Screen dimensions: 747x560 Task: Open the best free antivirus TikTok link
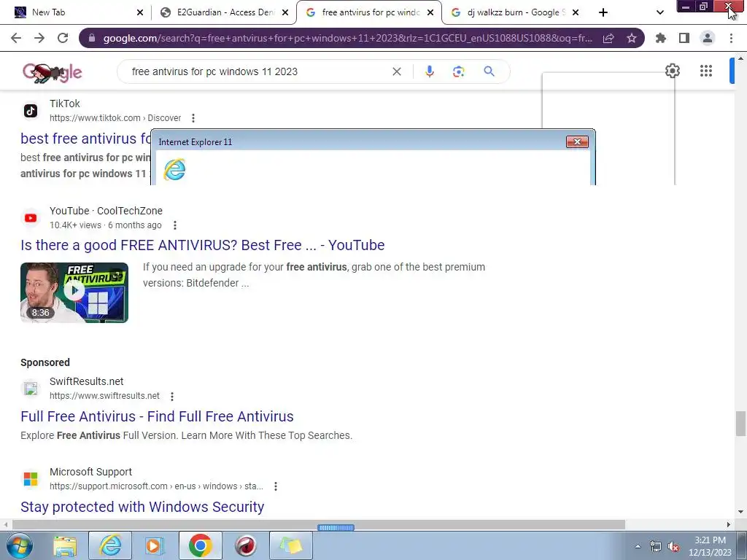(86, 139)
